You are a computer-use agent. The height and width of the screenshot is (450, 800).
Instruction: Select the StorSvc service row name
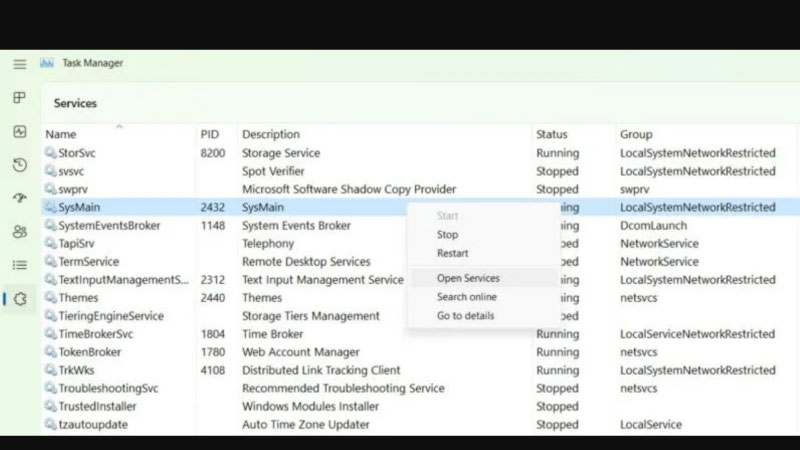77,153
